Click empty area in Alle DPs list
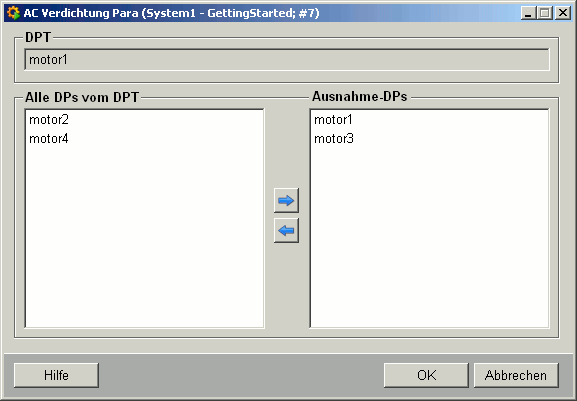 (144, 235)
